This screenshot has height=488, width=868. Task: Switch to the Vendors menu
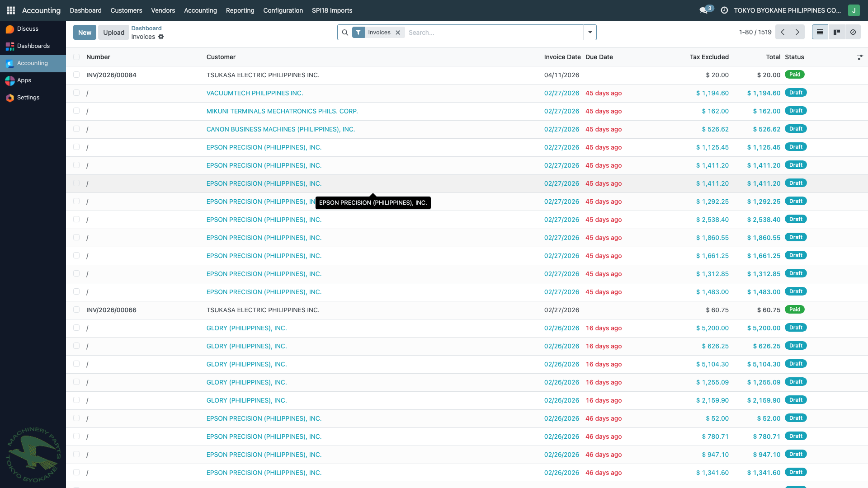(163, 10)
